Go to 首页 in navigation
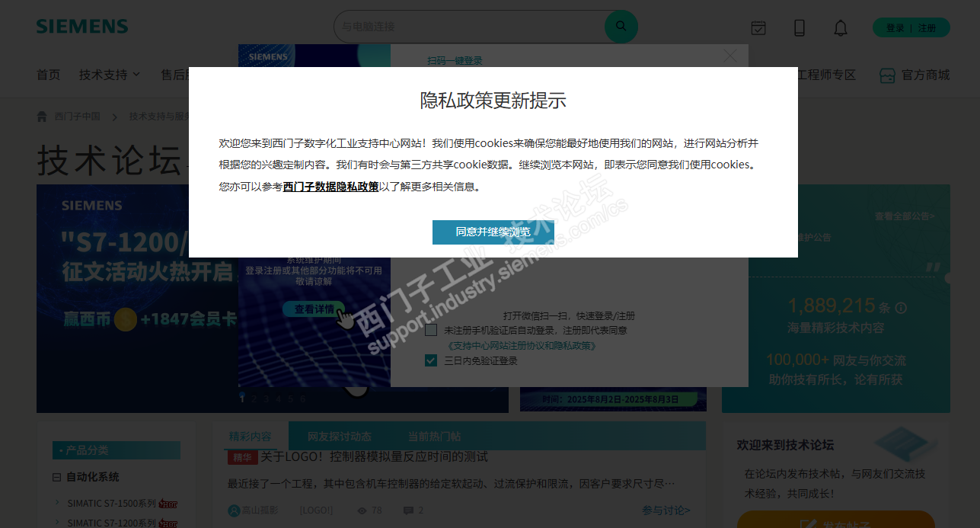This screenshot has width=980, height=528. [x=48, y=75]
